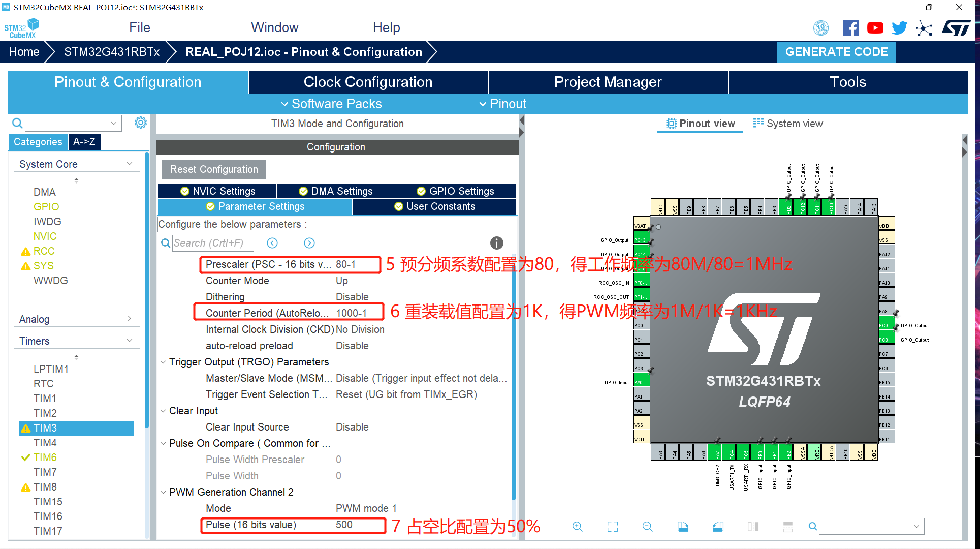Go to next parameter search result
This screenshot has height=549, width=980.
pyautogui.click(x=309, y=243)
